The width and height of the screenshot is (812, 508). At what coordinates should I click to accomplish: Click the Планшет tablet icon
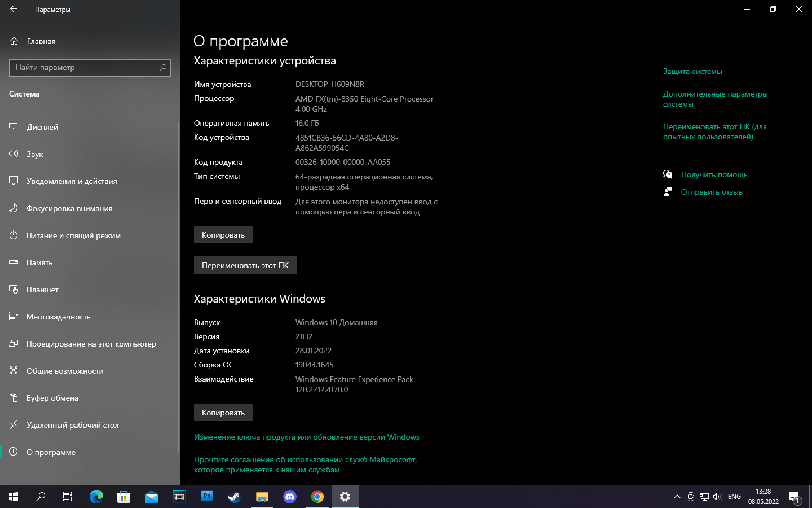point(14,290)
